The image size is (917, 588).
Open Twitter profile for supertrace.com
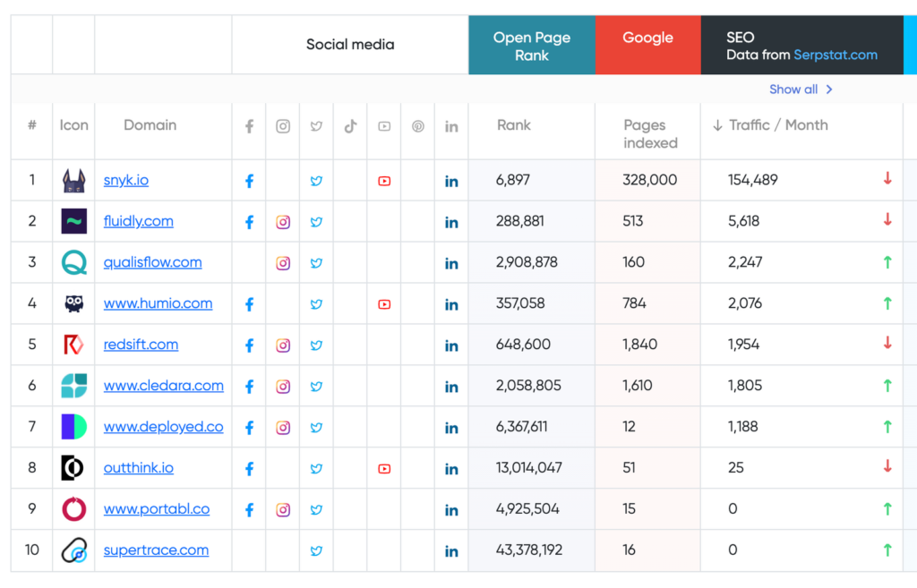pyautogui.click(x=316, y=550)
